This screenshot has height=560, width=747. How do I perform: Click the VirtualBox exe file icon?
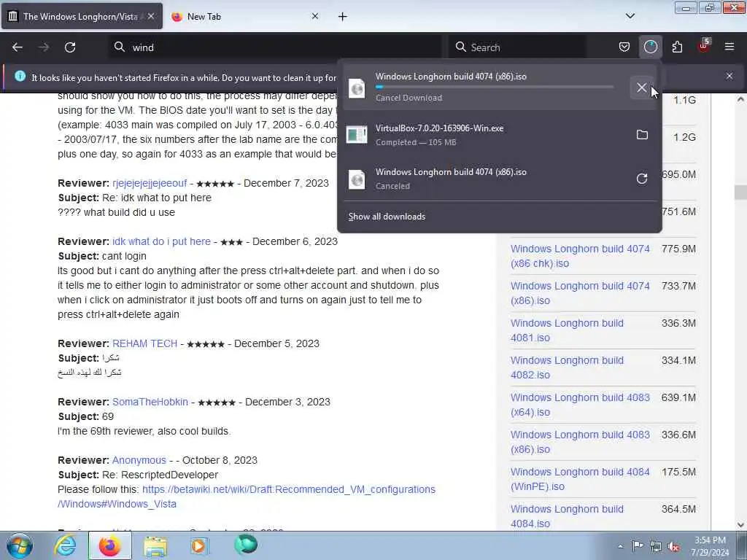[x=357, y=135]
